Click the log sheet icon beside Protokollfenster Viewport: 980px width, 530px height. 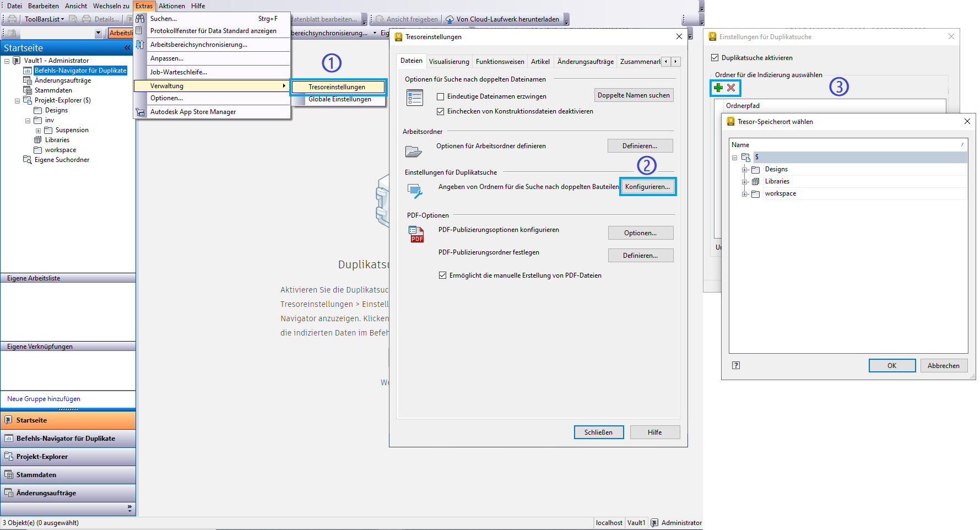coord(139,30)
